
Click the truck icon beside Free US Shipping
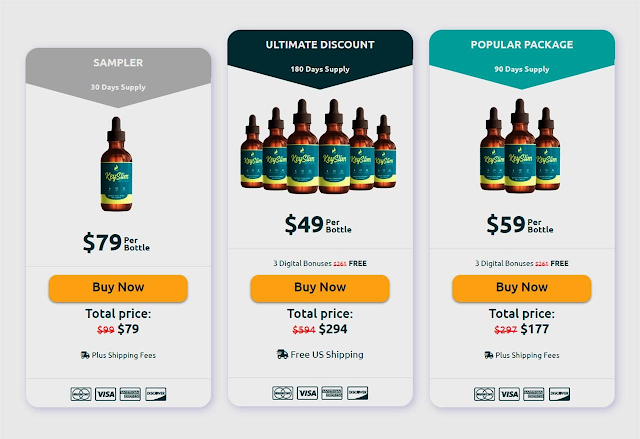point(282,355)
